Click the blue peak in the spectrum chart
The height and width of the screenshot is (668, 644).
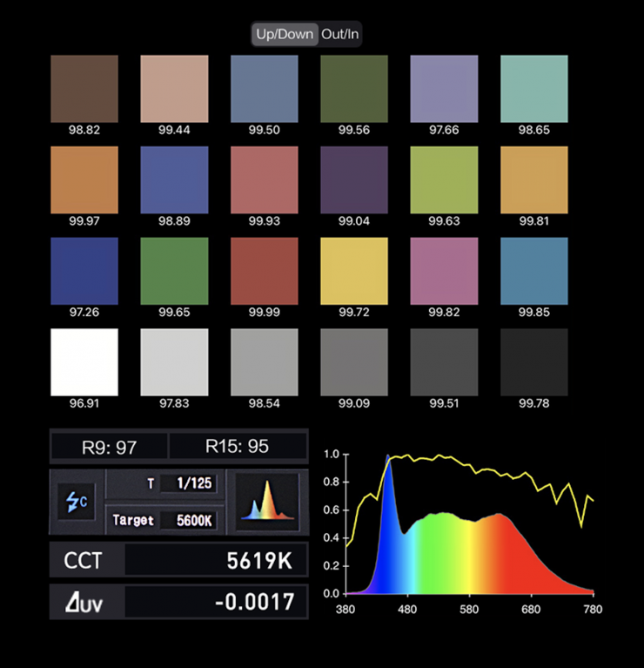pyautogui.click(x=388, y=470)
